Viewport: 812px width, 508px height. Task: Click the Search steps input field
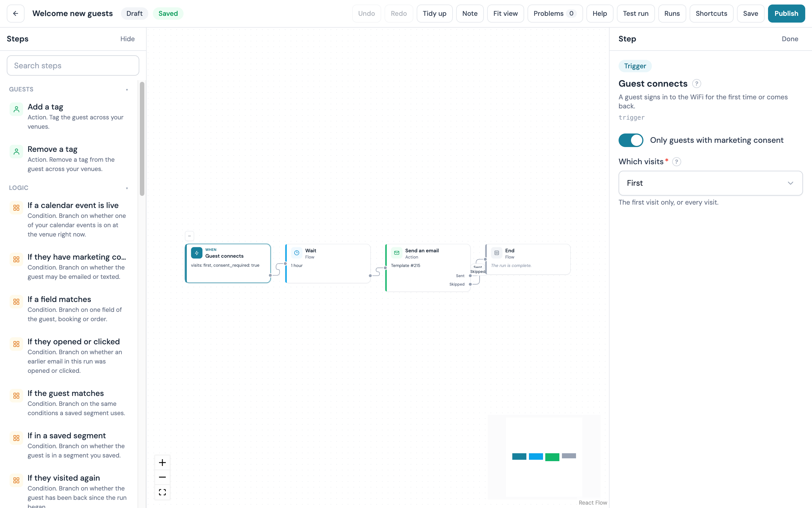click(x=73, y=65)
